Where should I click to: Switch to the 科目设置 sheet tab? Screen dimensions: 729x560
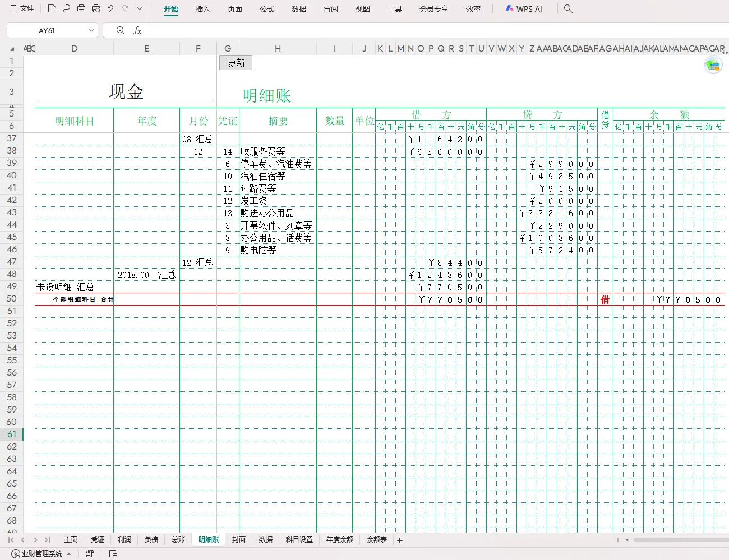click(x=299, y=540)
